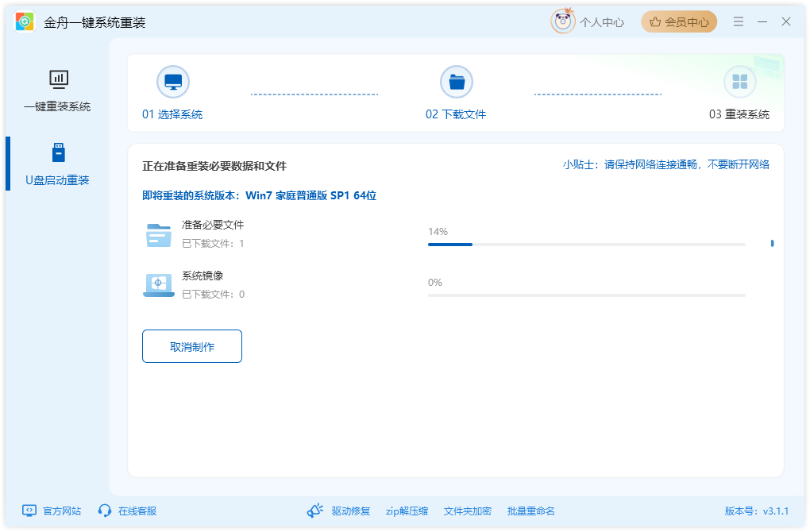Click the 14% percentage value

click(x=438, y=231)
